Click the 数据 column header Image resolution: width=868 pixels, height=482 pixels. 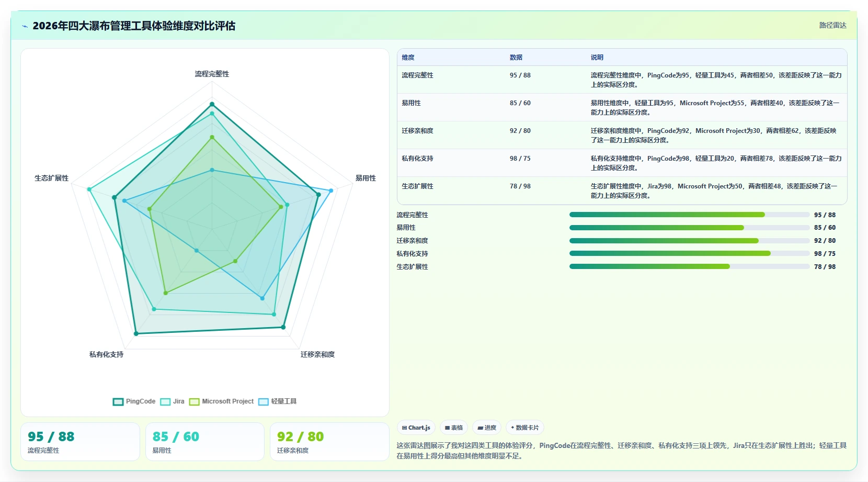pyautogui.click(x=516, y=58)
